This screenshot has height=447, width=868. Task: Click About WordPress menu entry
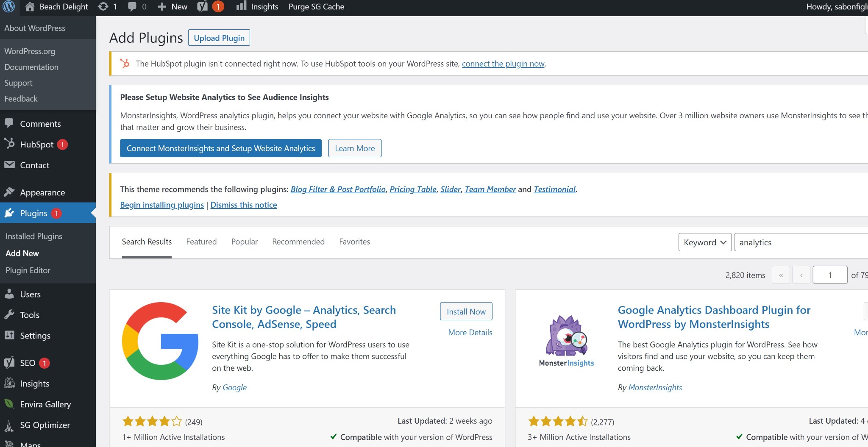click(35, 28)
